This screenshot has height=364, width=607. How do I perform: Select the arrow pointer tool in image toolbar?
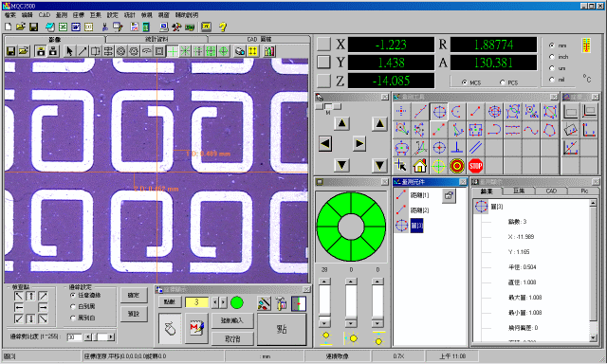point(69,51)
